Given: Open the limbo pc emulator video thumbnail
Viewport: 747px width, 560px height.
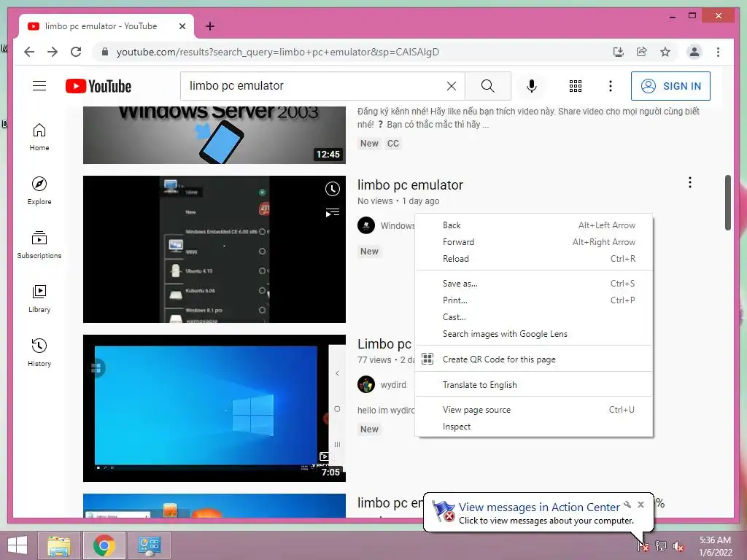Looking at the screenshot, I should [214, 249].
